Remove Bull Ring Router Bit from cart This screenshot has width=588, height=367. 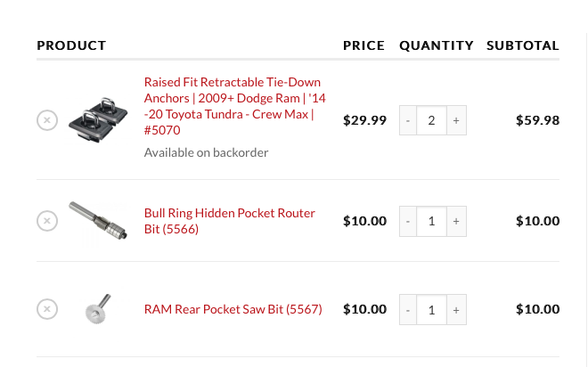click(x=47, y=221)
